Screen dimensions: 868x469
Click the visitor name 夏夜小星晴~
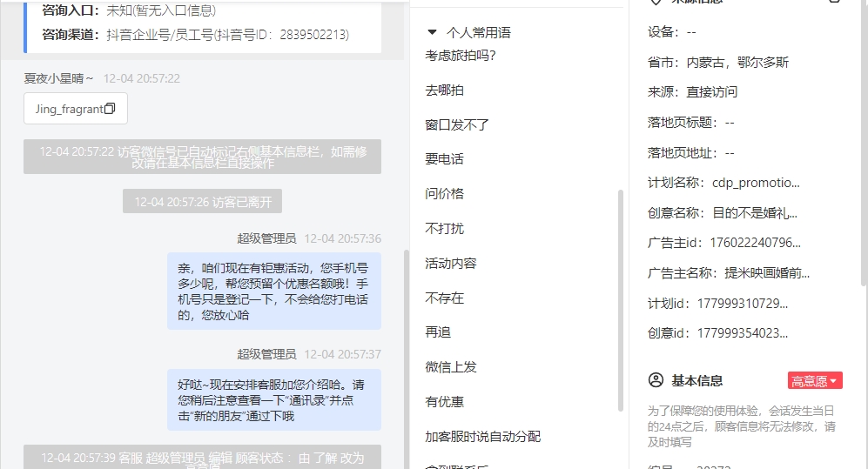[58, 78]
